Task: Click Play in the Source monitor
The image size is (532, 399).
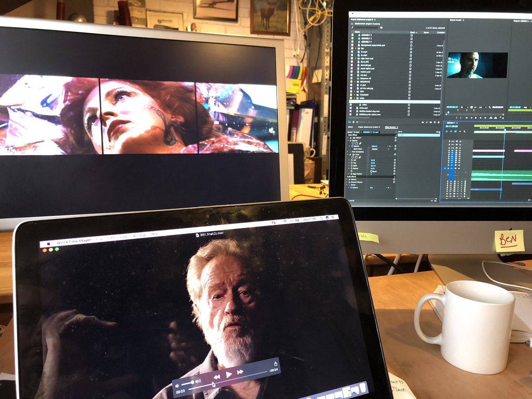Action: 476,117
